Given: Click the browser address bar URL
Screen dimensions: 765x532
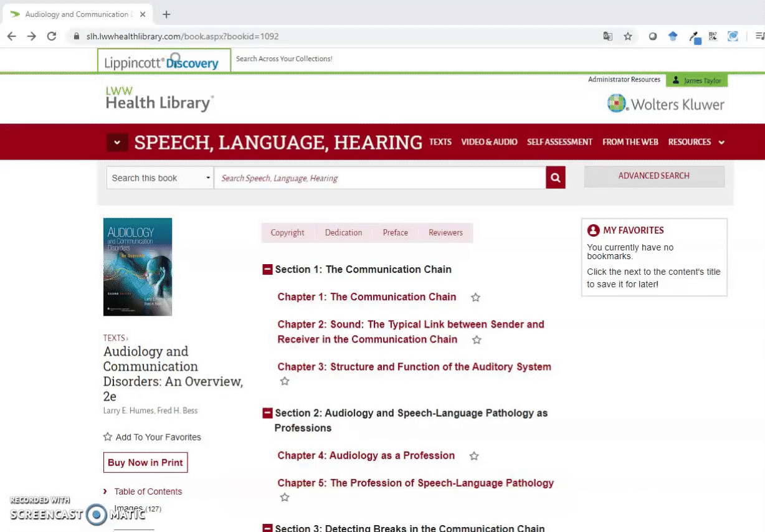Looking at the screenshot, I should coord(183,36).
